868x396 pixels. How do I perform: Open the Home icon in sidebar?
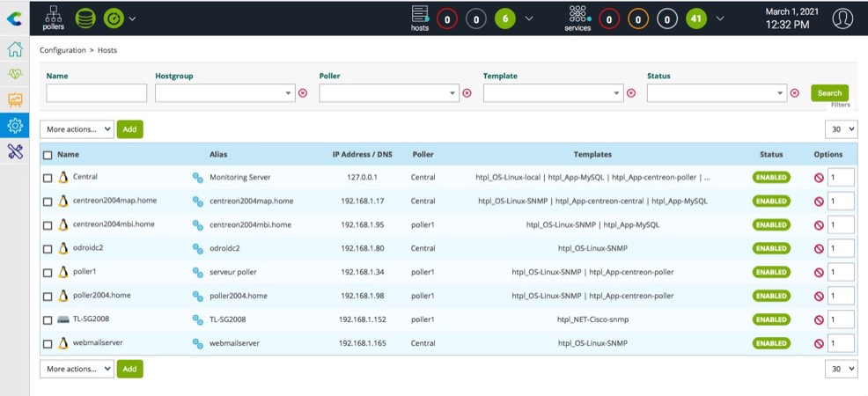click(14, 49)
